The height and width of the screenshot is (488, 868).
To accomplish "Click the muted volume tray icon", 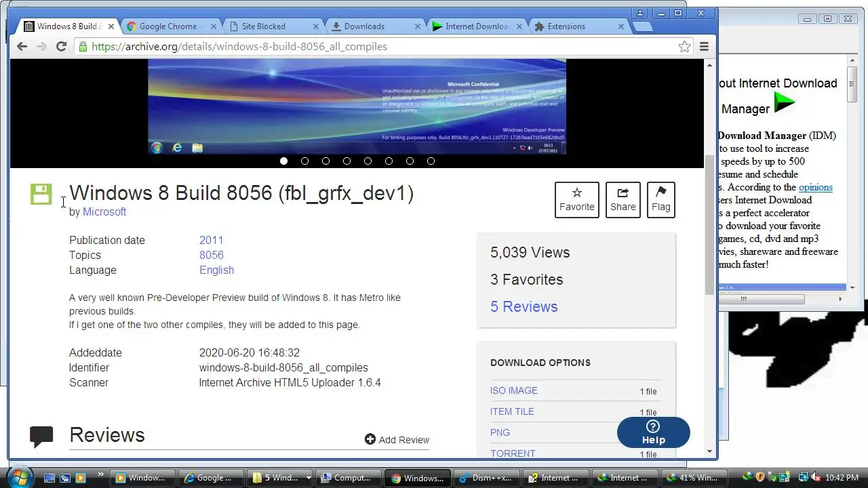I will pos(814,477).
